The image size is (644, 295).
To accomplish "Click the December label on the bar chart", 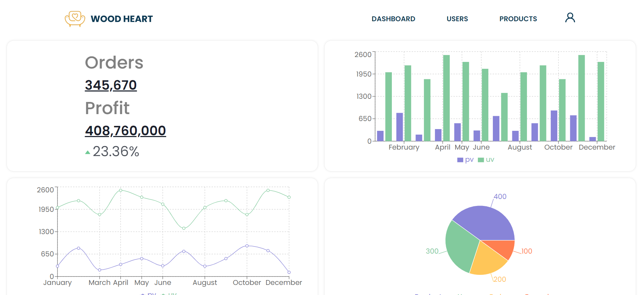I will (x=597, y=147).
